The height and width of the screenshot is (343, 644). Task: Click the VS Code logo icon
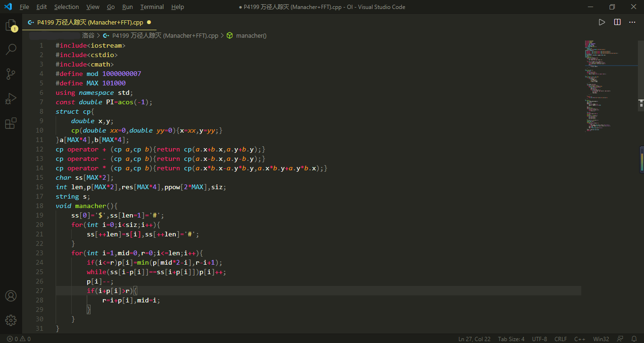(x=8, y=7)
